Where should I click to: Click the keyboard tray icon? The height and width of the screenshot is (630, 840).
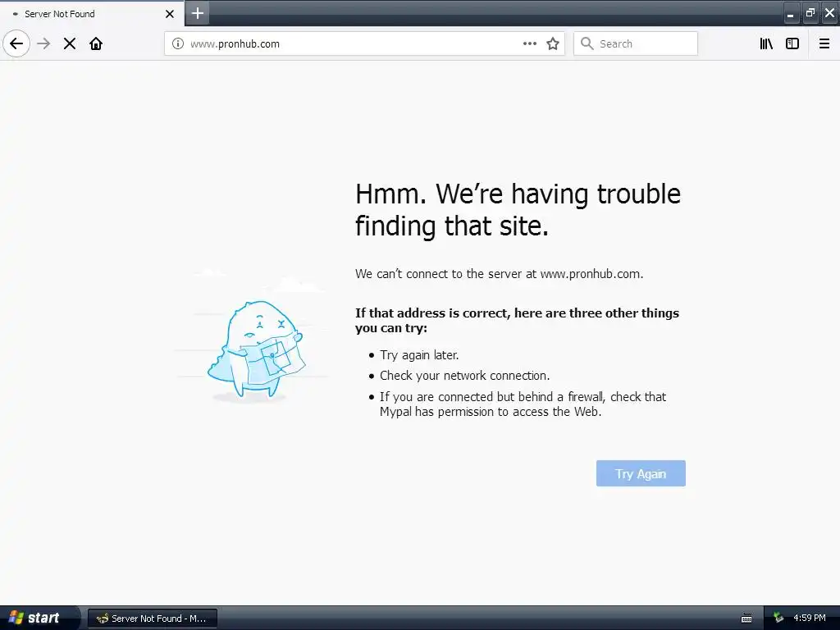click(746, 619)
